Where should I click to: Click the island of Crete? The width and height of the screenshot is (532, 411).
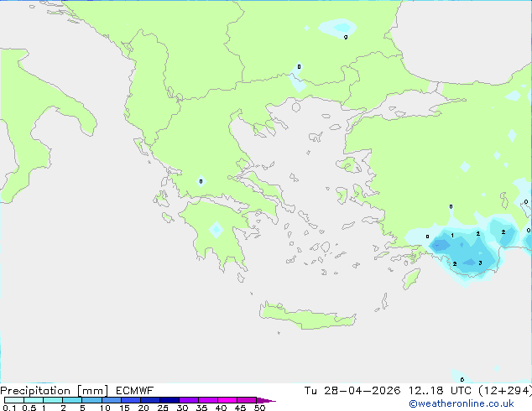point(307,316)
